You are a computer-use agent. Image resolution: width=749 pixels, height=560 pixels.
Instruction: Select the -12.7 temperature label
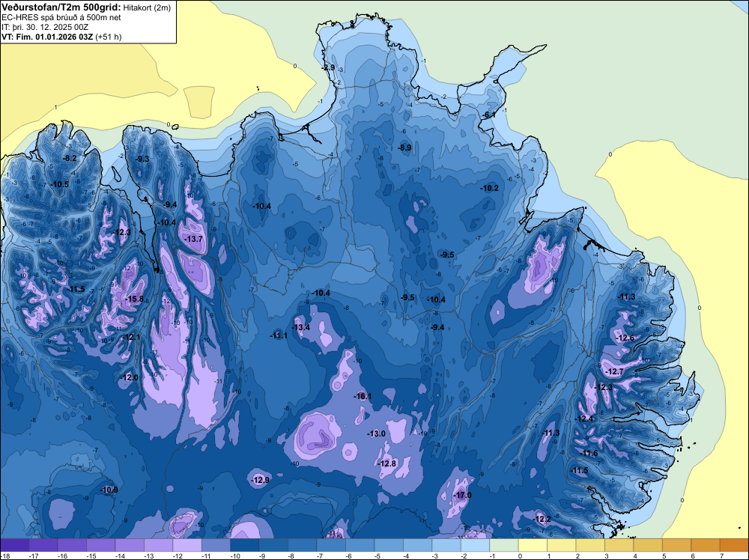(x=614, y=371)
